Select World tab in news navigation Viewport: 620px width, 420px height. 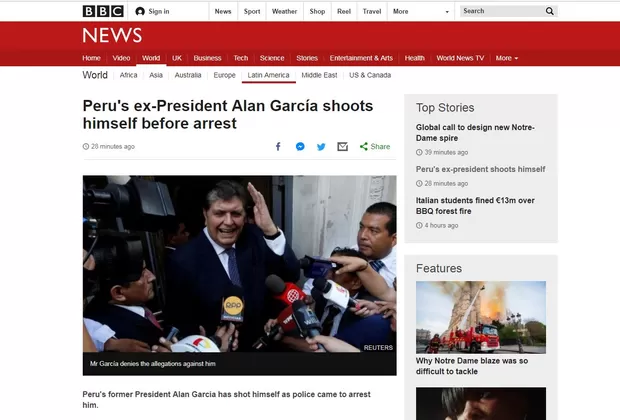pyautogui.click(x=151, y=58)
